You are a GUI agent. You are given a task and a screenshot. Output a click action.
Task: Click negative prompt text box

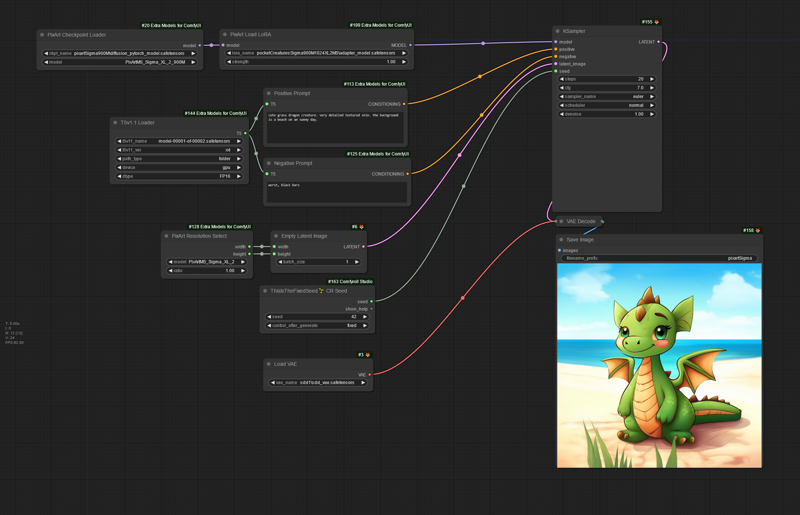coord(337,192)
